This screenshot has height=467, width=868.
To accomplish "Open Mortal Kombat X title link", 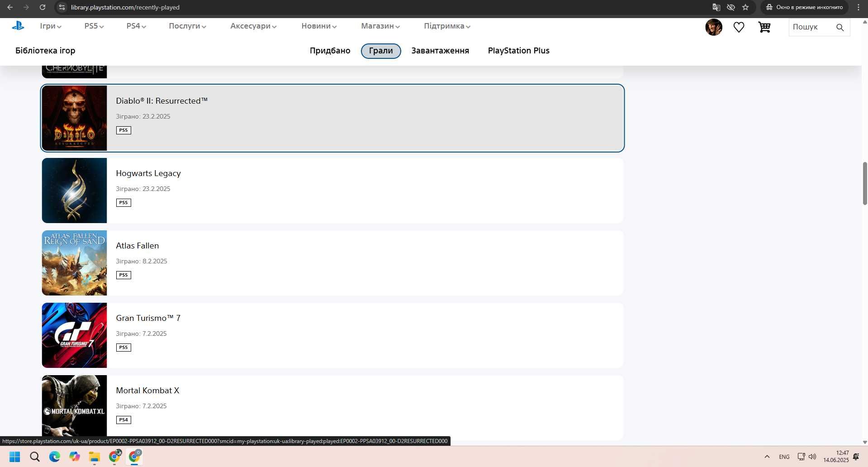I will click(147, 391).
